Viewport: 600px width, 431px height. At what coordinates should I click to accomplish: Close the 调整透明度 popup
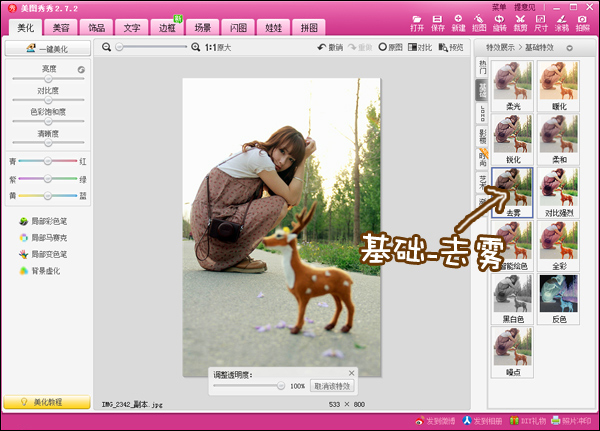[x=351, y=373]
